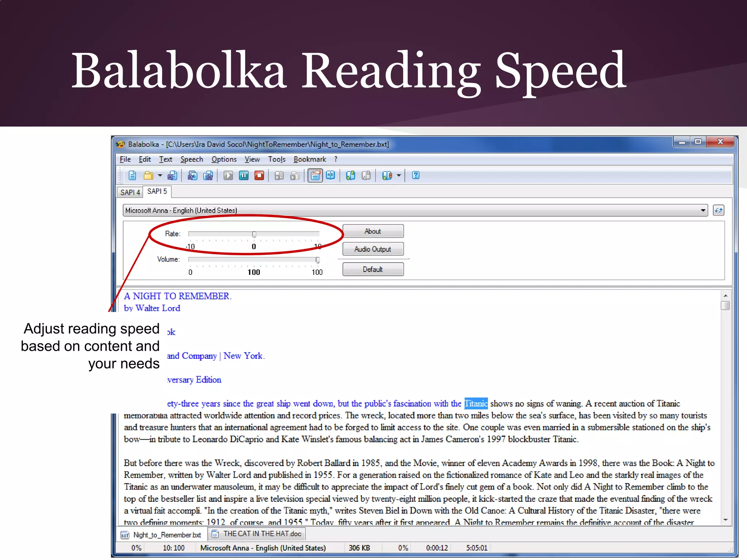Click the scrollbar down arrow
Screen dimensions: 747x560
(725, 520)
